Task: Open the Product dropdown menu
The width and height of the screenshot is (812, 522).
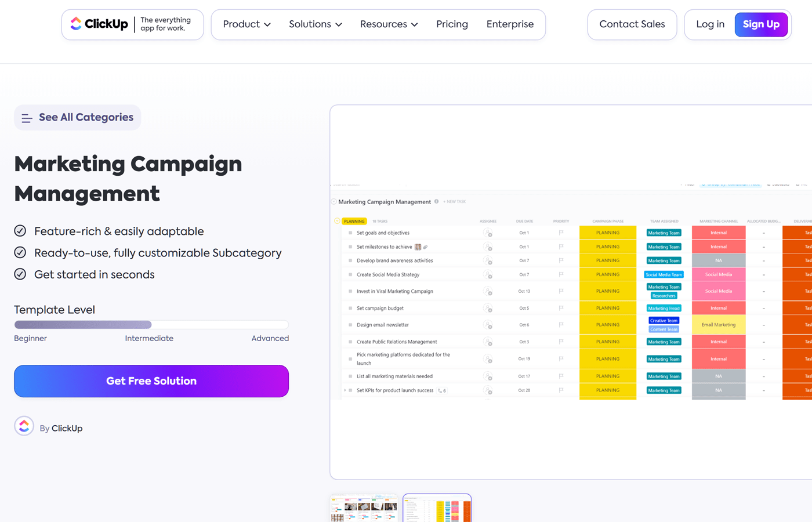Action: coord(246,24)
